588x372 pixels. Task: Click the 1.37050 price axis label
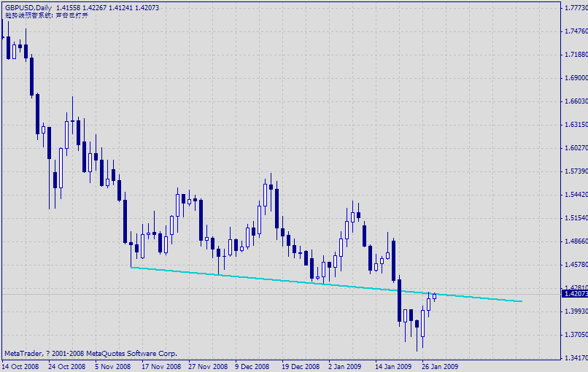pos(575,335)
